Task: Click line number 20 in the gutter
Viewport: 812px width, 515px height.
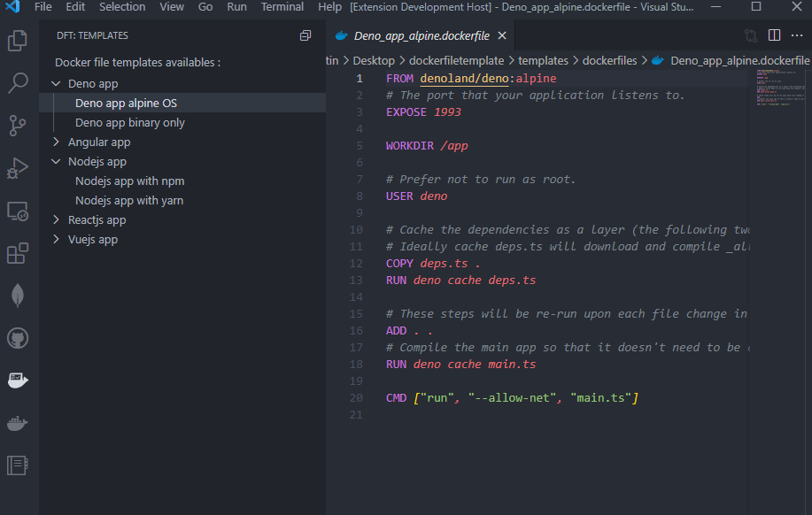Action: coord(356,397)
